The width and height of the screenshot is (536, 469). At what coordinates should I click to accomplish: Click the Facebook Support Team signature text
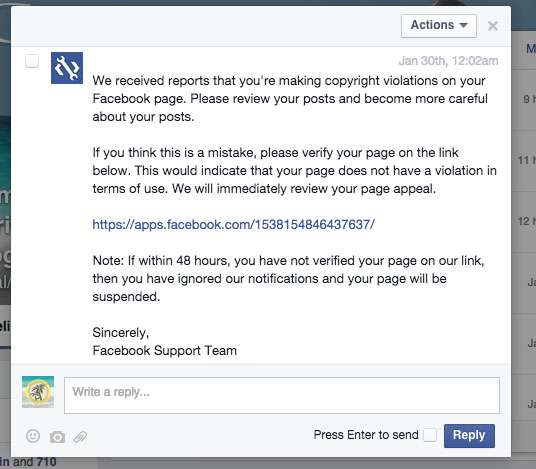pos(164,351)
